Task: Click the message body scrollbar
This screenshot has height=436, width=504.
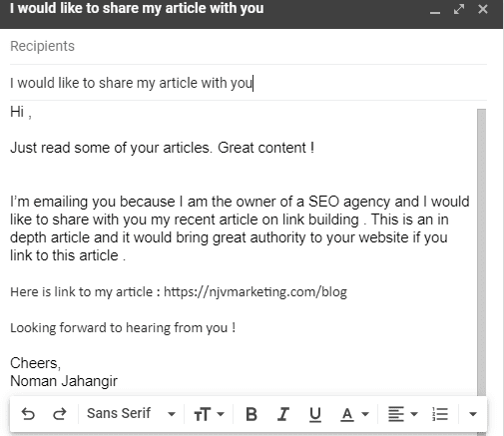Action: point(481,252)
